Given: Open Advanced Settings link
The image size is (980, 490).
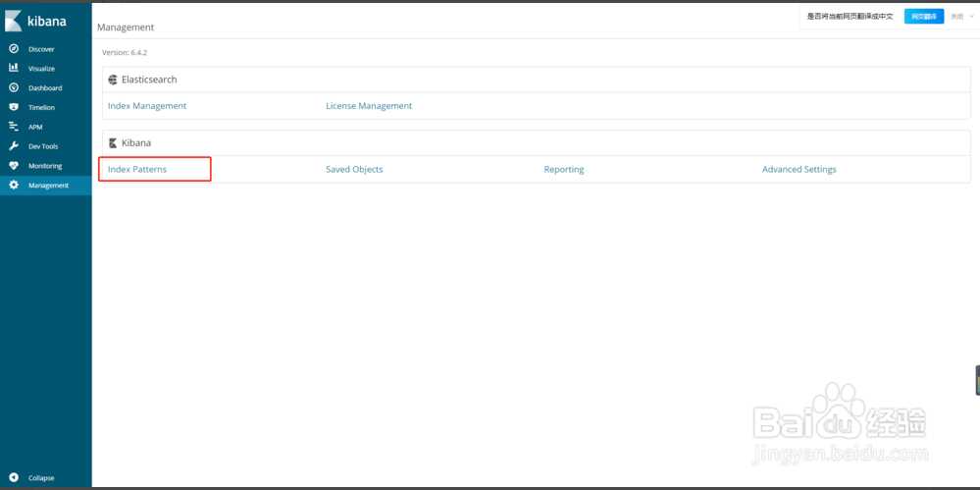Looking at the screenshot, I should tap(799, 169).
